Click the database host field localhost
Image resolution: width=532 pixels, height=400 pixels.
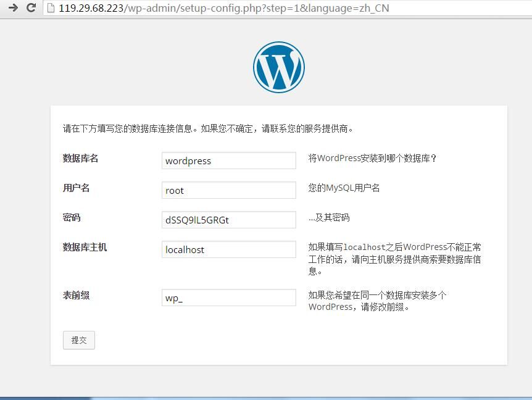pyautogui.click(x=229, y=249)
